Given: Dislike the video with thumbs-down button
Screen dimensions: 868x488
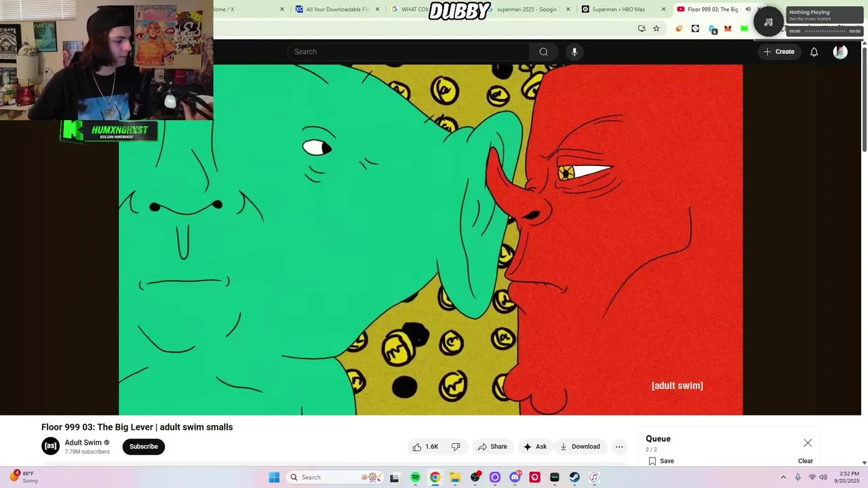Looking at the screenshot, I should [456, 447].
